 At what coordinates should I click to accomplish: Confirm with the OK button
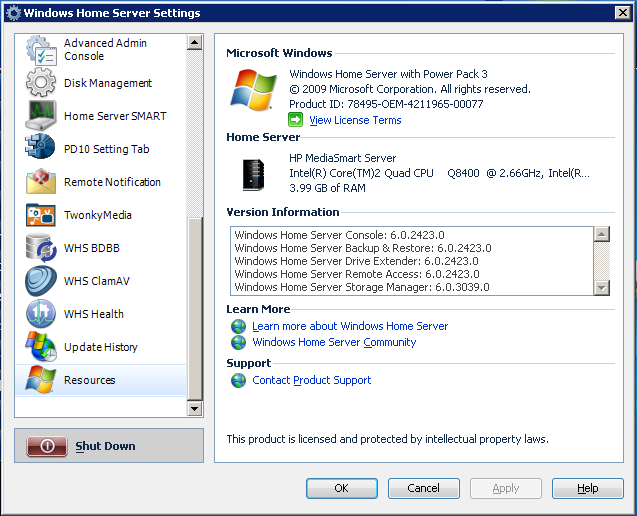pyautogui.click(x=342, y=488)
